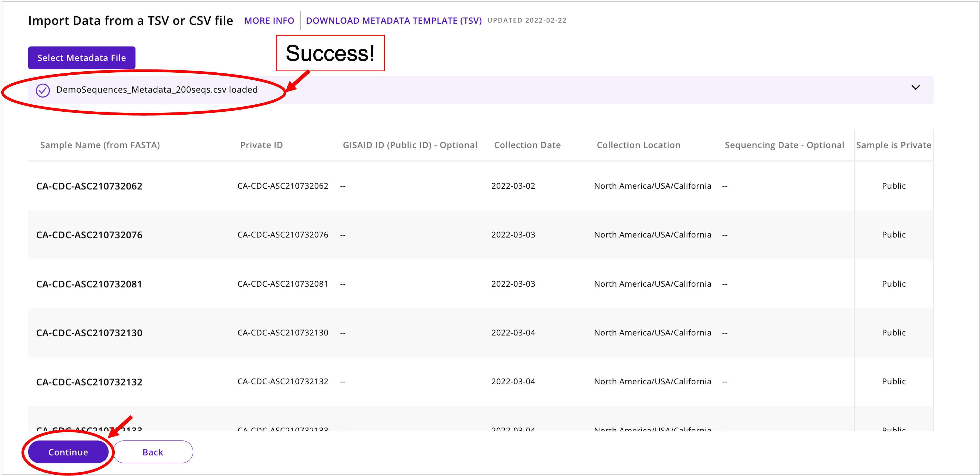The image size is (980, 476).
Task: Click Private ID in CA-CDC-ASC210732132 row
Action: (x=283, y=381)
